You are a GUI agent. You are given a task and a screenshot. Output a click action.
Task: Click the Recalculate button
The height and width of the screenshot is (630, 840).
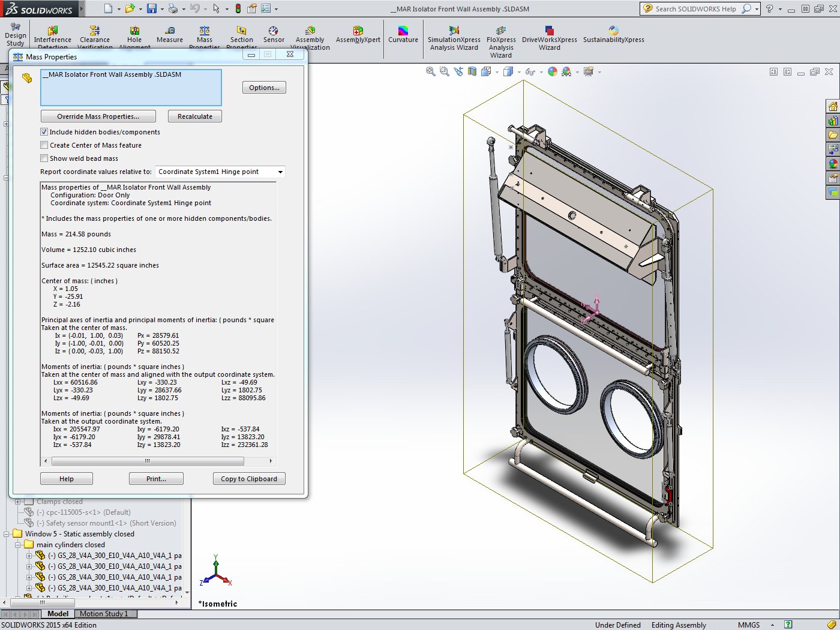pyautogui.click(x=195, y=116)
